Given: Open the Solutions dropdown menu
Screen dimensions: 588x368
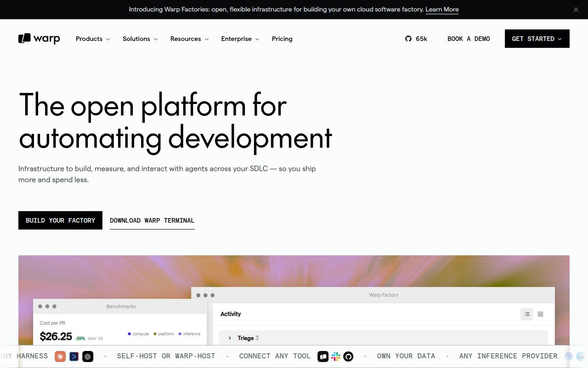Looking at the screenshot, I should [x=140, y=39].
